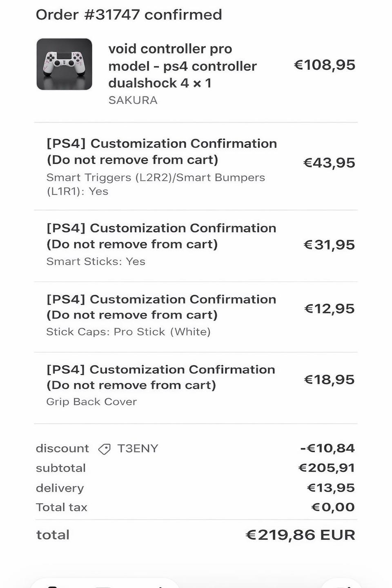Select the Smart Triggers/Smart Bumpers option text
This screenshot has width=392, height=588.
(156, 184)
